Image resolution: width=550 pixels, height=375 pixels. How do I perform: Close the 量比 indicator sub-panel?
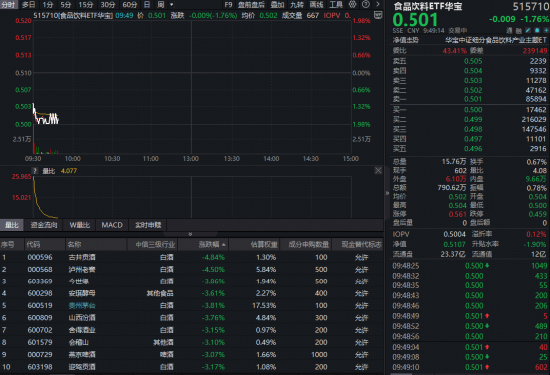click(x=378, y=170)
